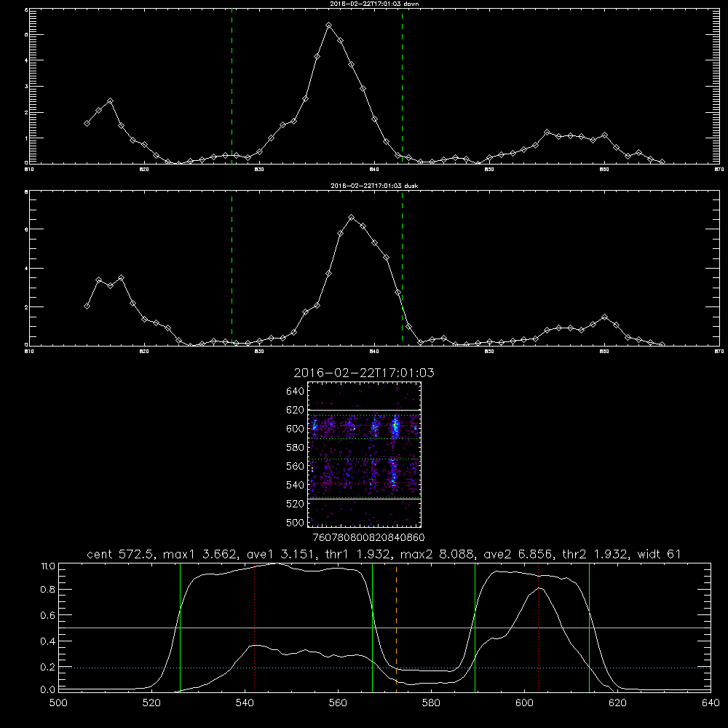Click the 640 label on bottom plot x-axis

pos(711,703)
